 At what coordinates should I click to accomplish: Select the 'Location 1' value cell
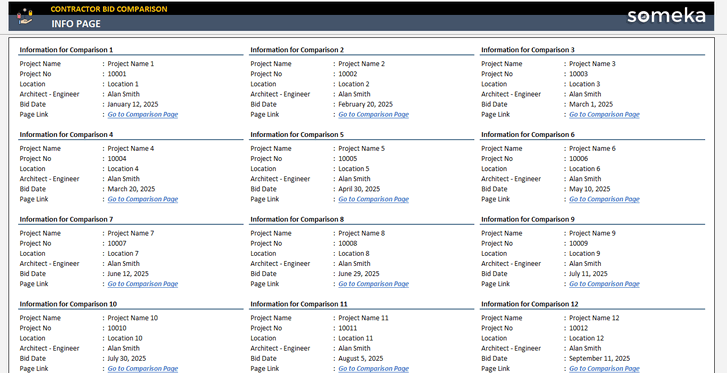(123, 84)
